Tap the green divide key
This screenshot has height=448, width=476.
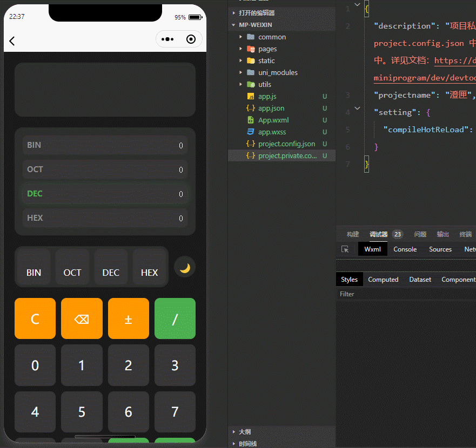[175, 318]
